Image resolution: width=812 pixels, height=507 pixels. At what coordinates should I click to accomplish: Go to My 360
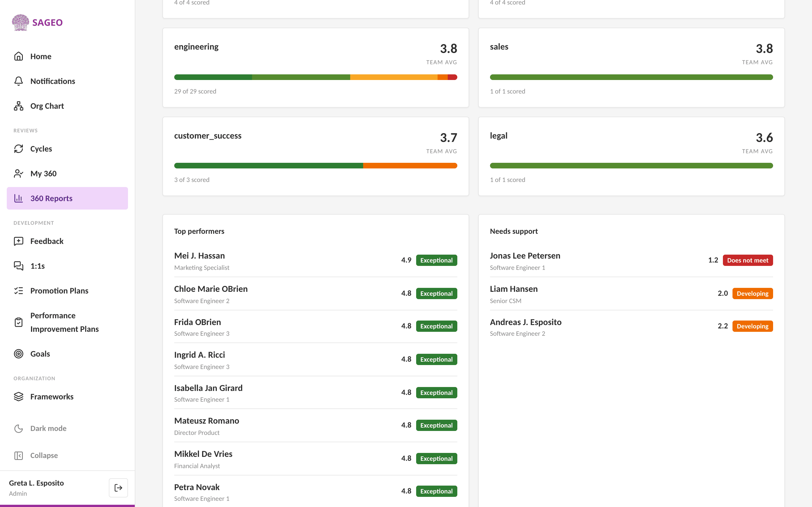pyautogui.click(x=67, y=173)
